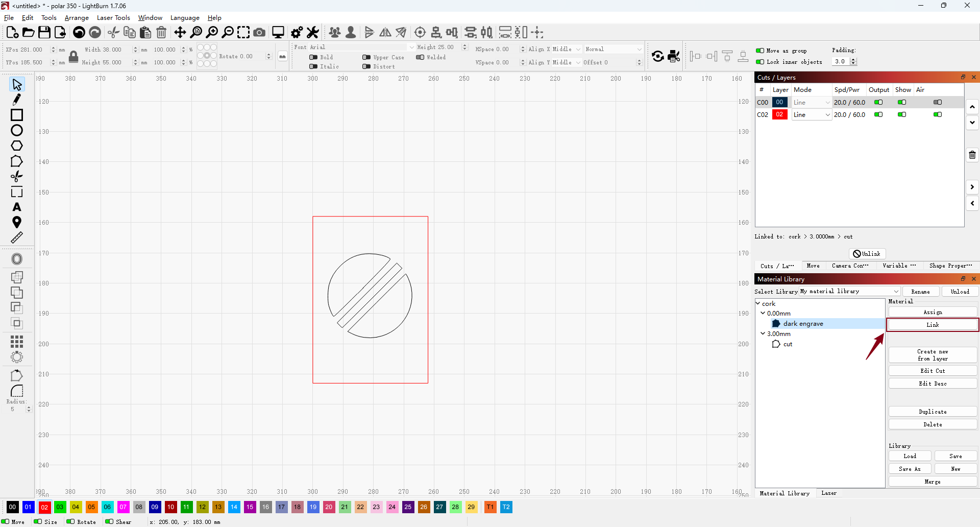Screen dimensions: 980x527
Task: Toggle Lock inner objects switch
Action: pyautogui.click(x=760, y=62)
